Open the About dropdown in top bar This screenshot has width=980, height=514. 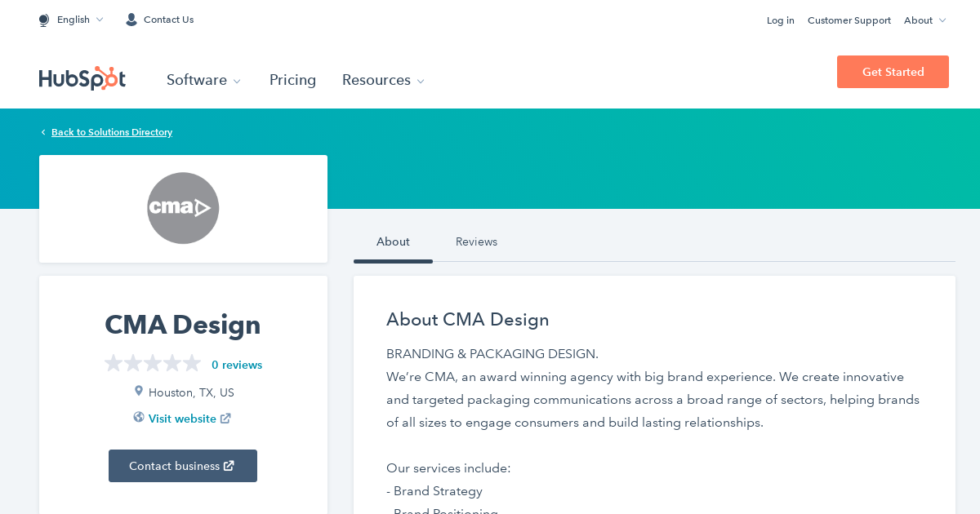coord(924,20)
